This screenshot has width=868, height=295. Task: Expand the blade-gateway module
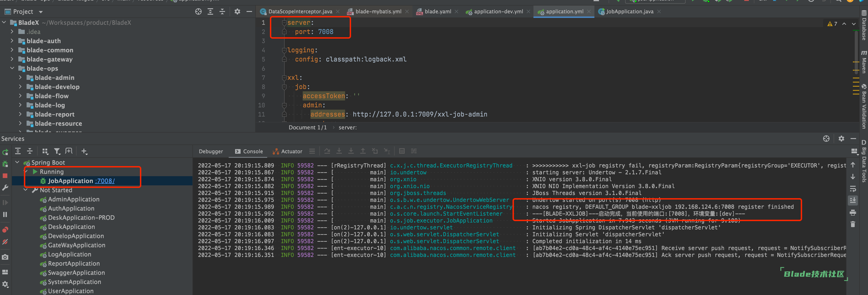(12, 59)
